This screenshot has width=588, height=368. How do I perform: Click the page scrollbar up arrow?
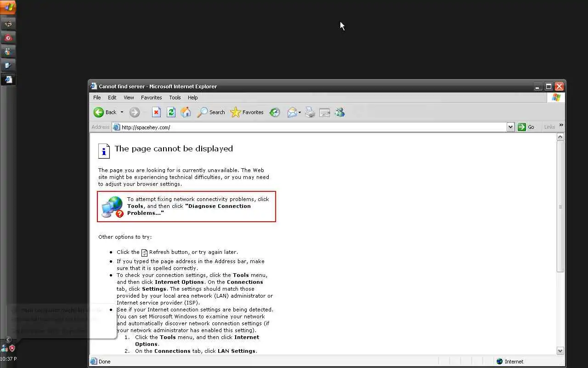pos(560,137)
